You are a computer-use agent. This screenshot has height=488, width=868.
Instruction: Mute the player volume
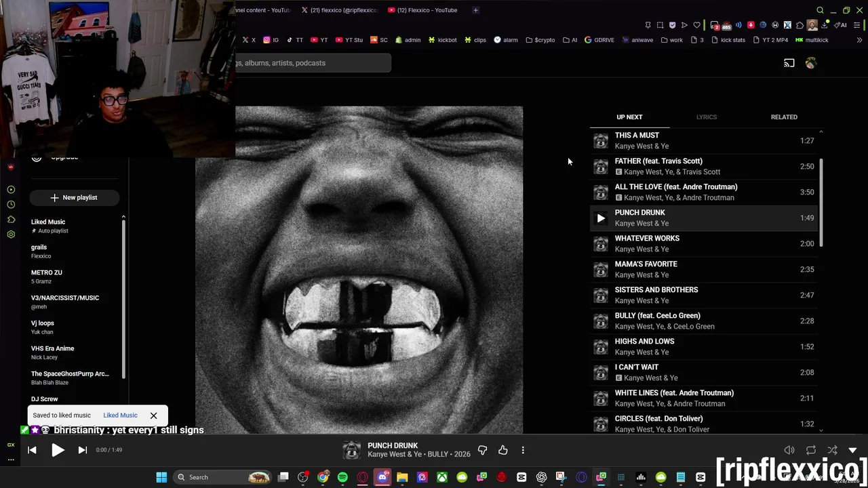tap(789, 450)
